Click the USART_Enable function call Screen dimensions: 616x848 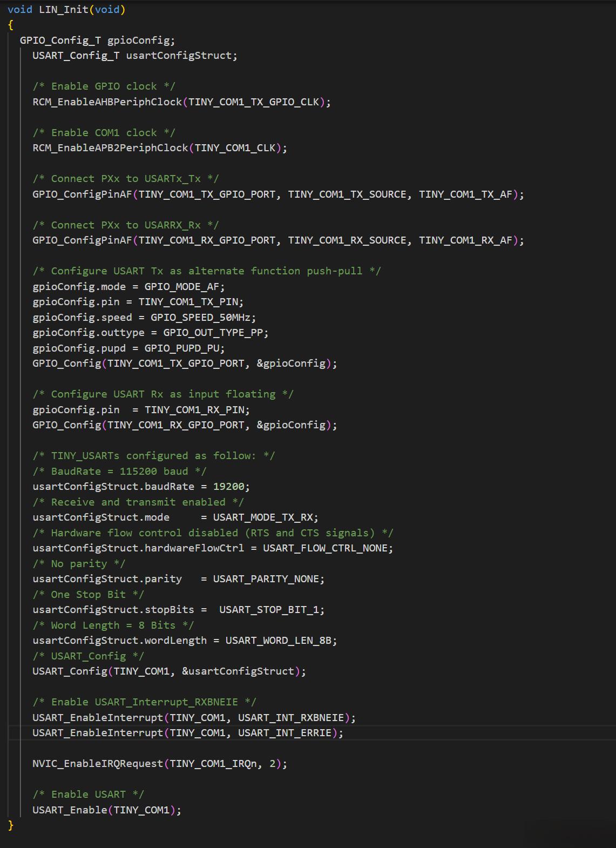(x=69, y=810)
